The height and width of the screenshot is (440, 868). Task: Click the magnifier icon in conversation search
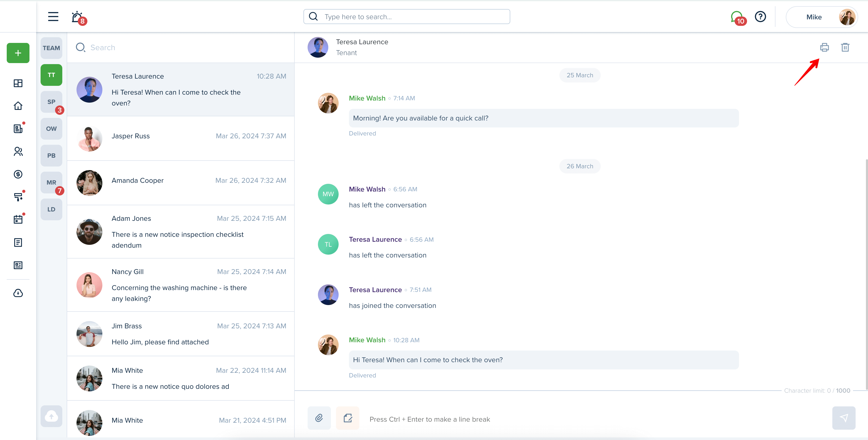80,47
